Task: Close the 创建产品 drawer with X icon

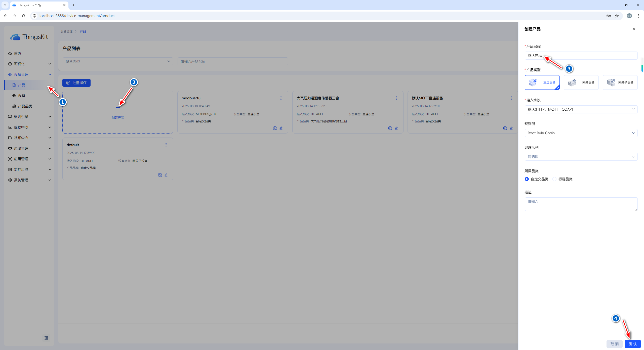Action: (x=634, y=29)
